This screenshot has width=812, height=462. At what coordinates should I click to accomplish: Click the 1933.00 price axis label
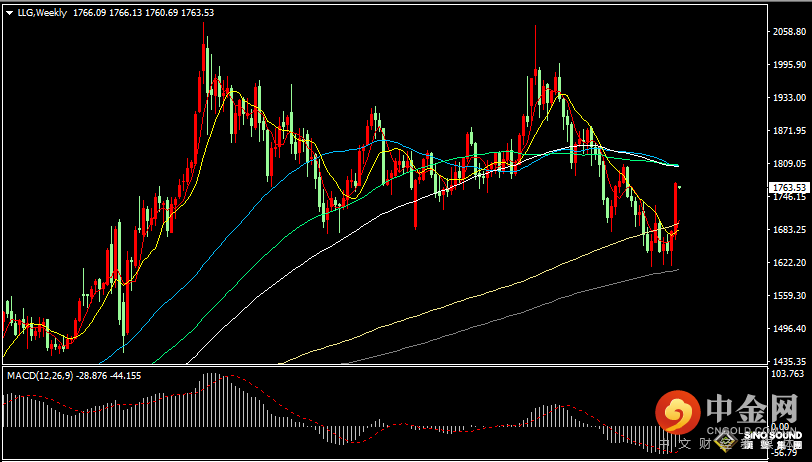tap(789, 98)
